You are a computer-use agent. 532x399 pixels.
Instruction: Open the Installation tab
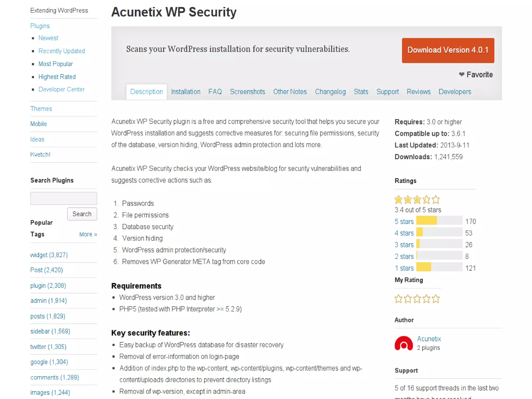click(x=185, y=92)
